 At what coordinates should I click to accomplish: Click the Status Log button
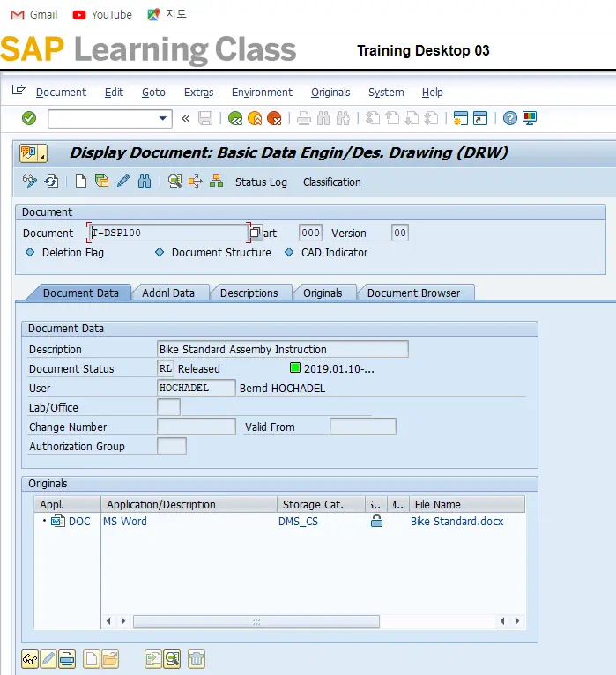261,182
